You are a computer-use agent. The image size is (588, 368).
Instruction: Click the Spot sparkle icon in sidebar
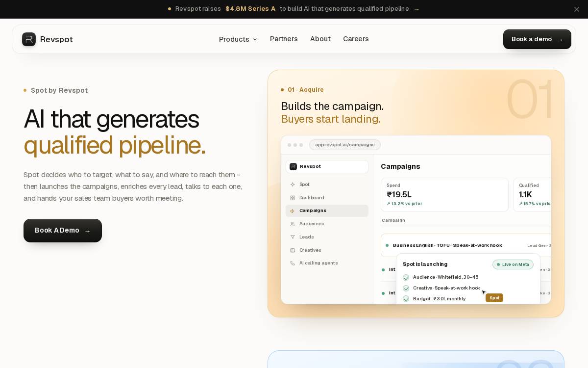pos(293,184)
